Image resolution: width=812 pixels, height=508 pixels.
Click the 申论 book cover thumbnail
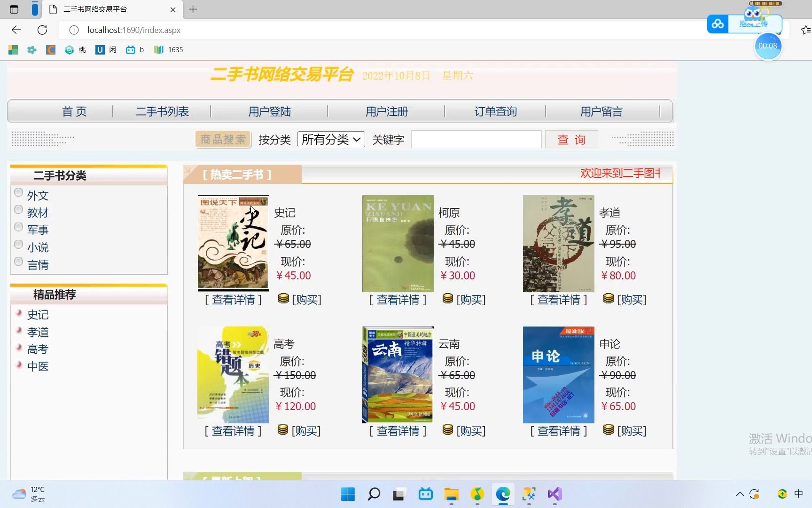559,375
